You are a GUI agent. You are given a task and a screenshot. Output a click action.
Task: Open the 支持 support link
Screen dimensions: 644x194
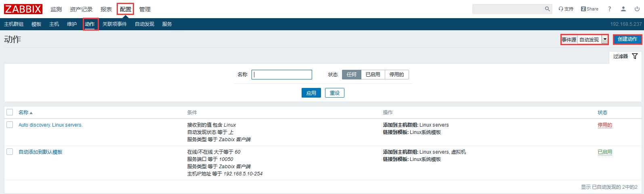566,9
